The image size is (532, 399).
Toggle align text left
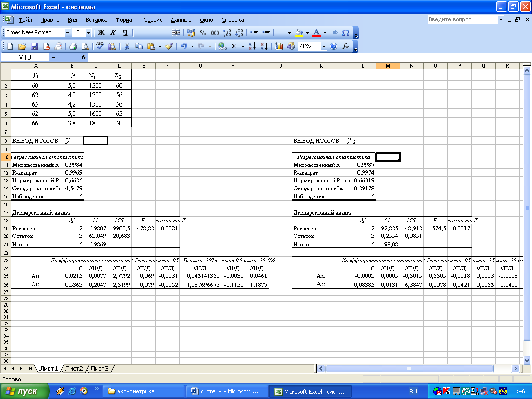140,33
